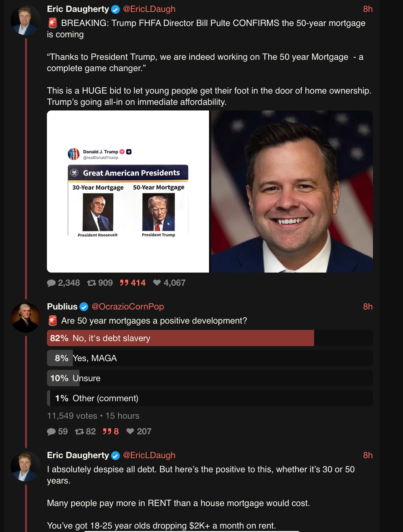Image resolution: width=403 pixels, height=532 pixels.
Task: Like the Publius poll with 207 likes
Action: point(130,432)
